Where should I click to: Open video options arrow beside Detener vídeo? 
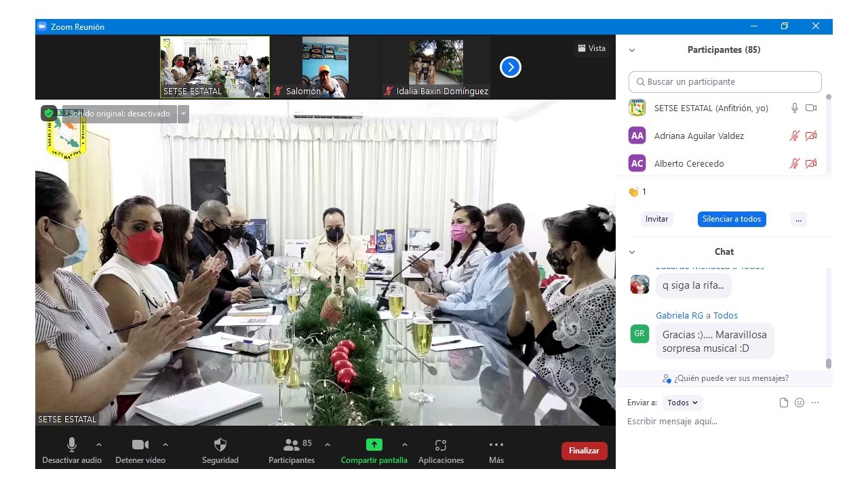165,445
